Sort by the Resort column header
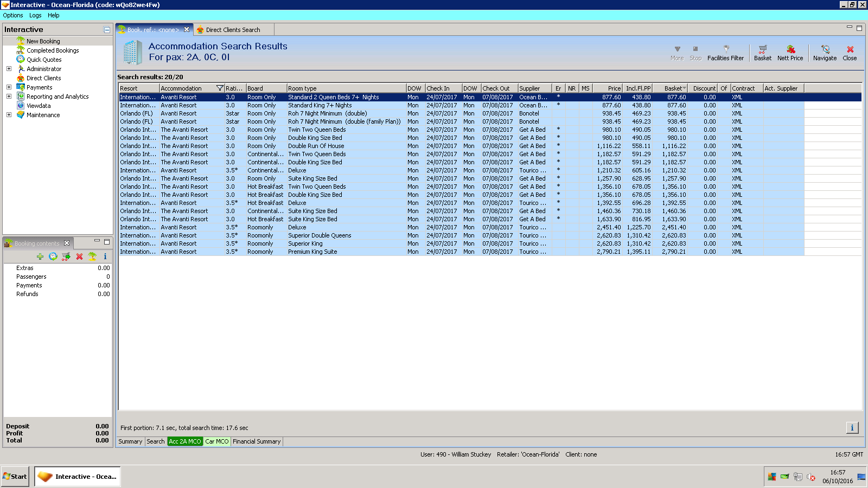The width and height of the screenshot is (868, 488). [139, 88]
